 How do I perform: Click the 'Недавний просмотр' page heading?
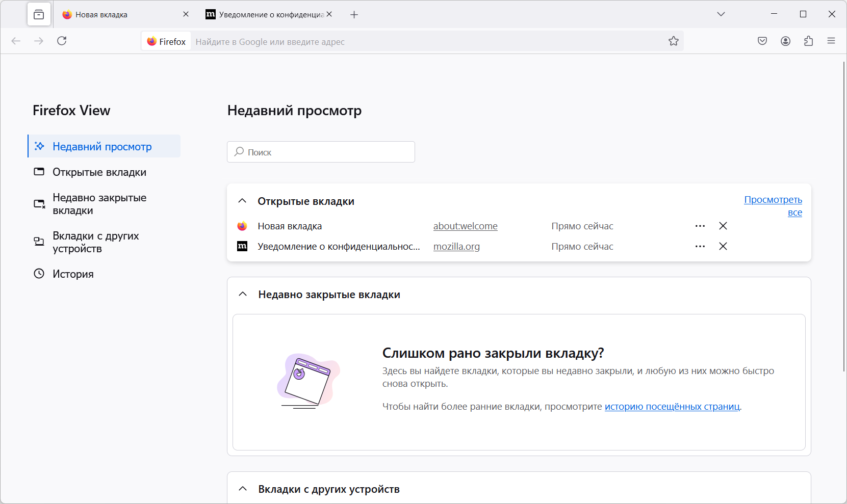tap(294, 111)
